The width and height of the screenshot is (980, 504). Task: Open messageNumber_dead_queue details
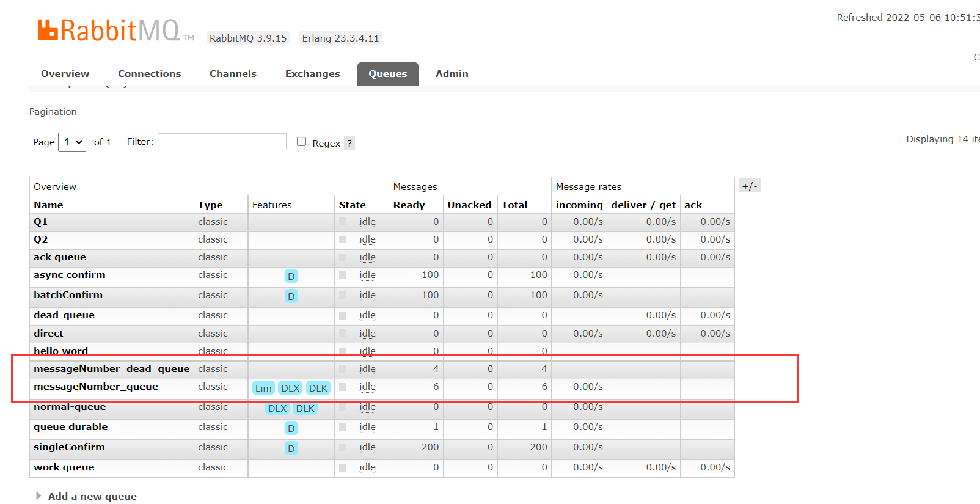[x=112, y=369]
